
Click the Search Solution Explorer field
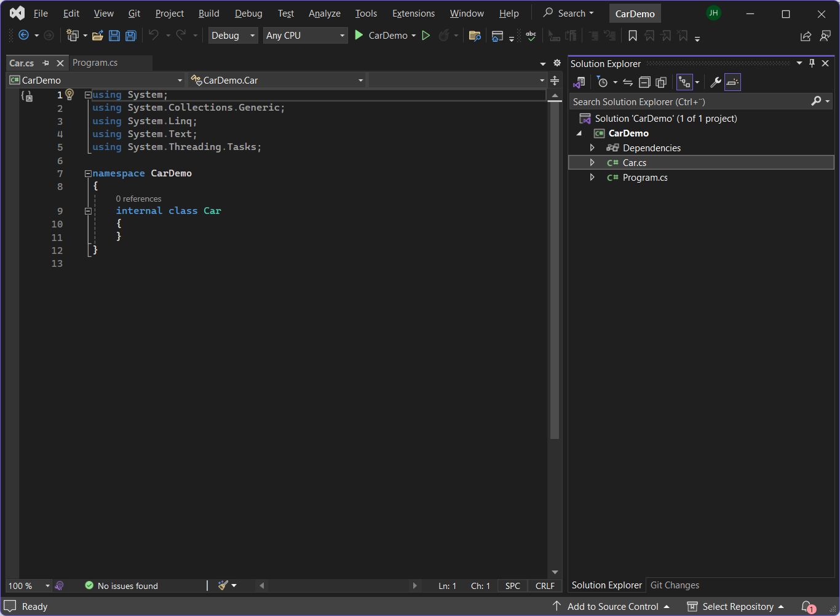pos(689,101)
